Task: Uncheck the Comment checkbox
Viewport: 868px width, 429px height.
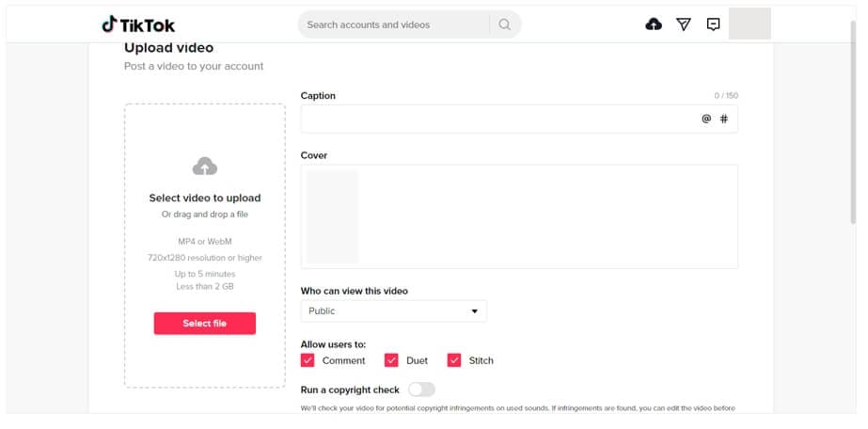Action: (308, 360)
